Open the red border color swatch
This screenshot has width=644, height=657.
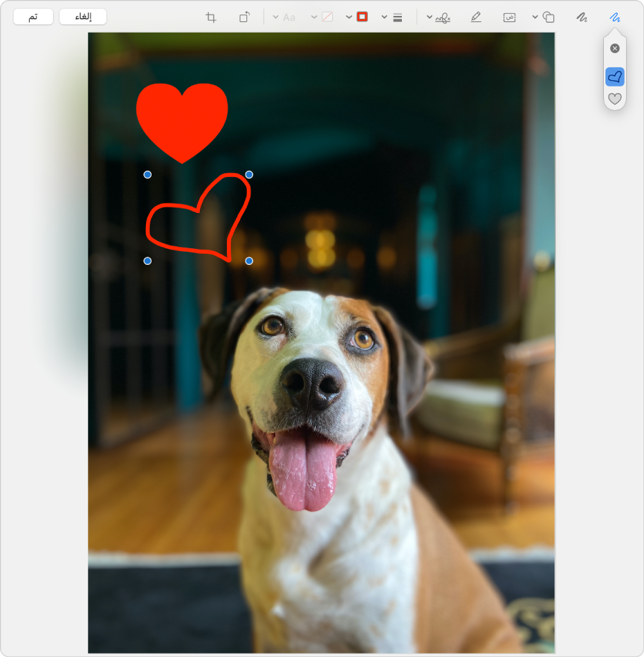(362, 17)
